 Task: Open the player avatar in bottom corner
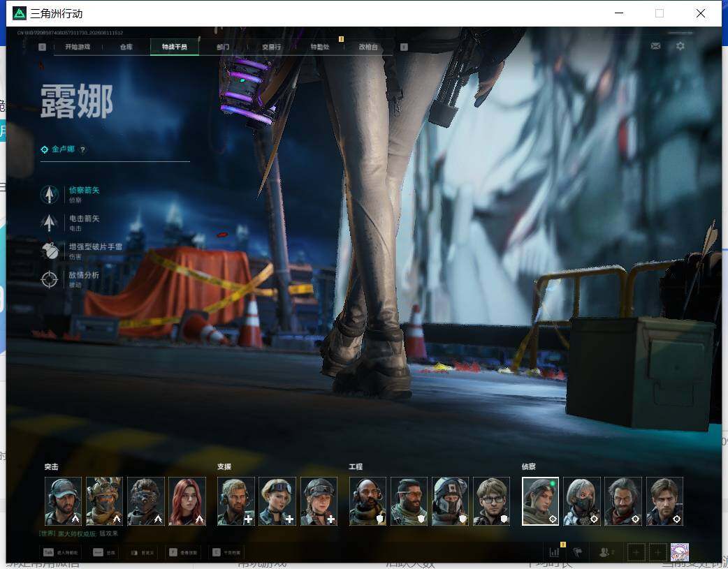point(680,552)
